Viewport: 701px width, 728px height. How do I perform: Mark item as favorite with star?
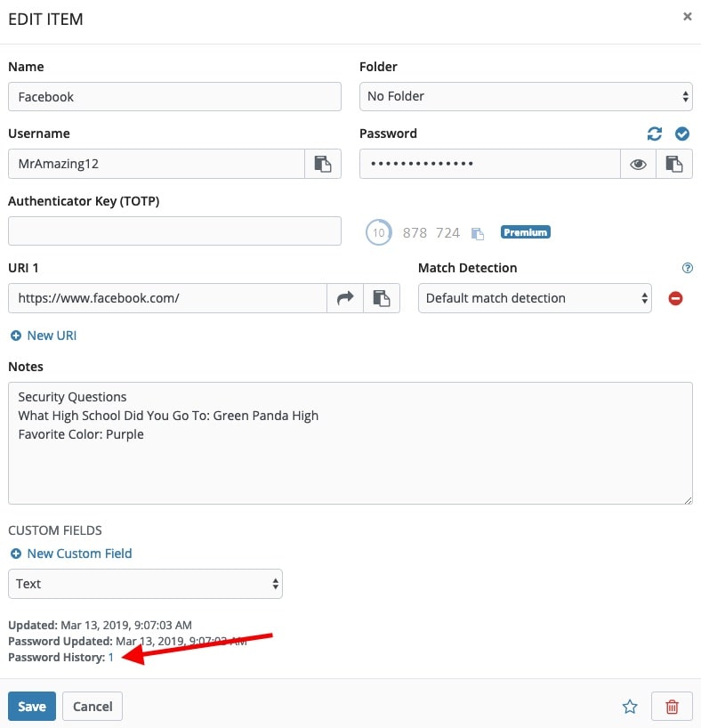pyautogui.click(x=630, y=706)
